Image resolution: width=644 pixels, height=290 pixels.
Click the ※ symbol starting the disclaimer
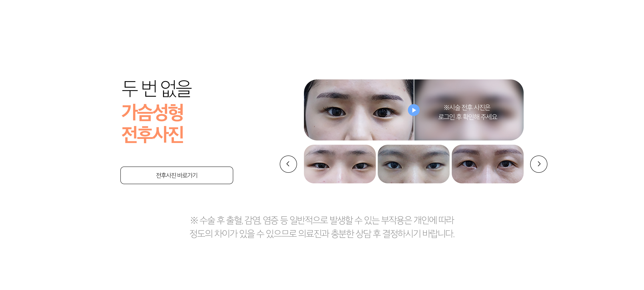coord(194,220)
